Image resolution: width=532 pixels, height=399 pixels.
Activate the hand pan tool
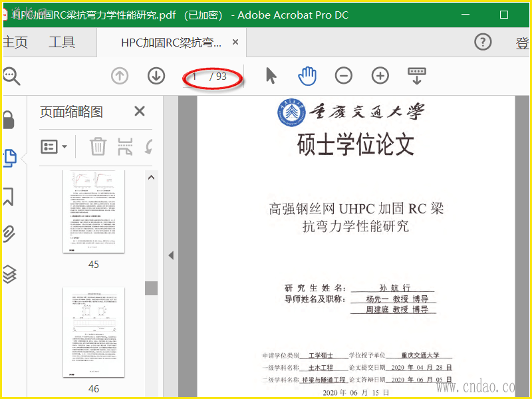[307, 76]
